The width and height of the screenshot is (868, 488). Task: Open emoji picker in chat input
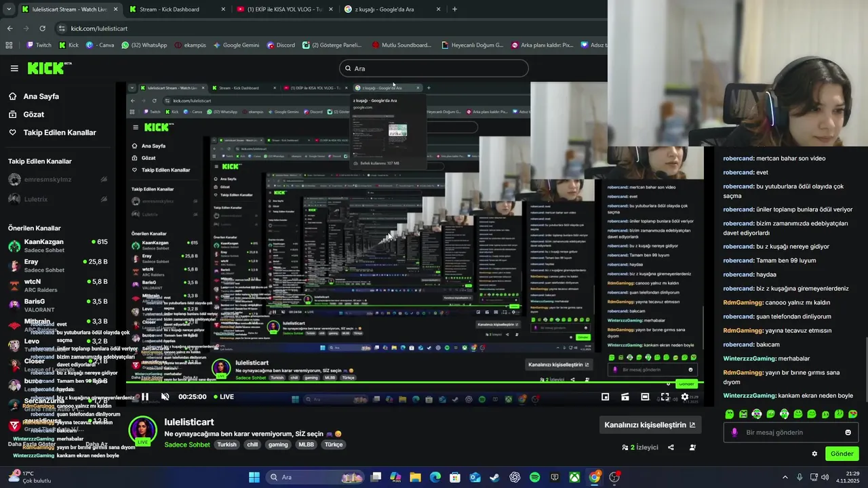click(x=848, y=432)
